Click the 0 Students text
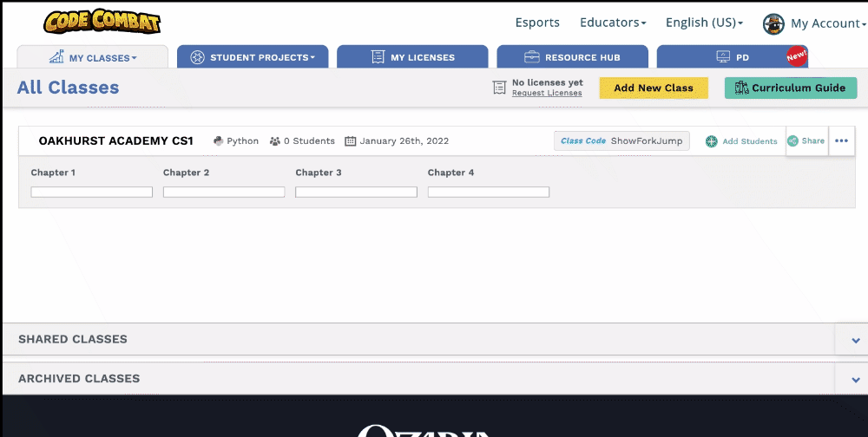The image size is (868, 437). pos(309,141)
